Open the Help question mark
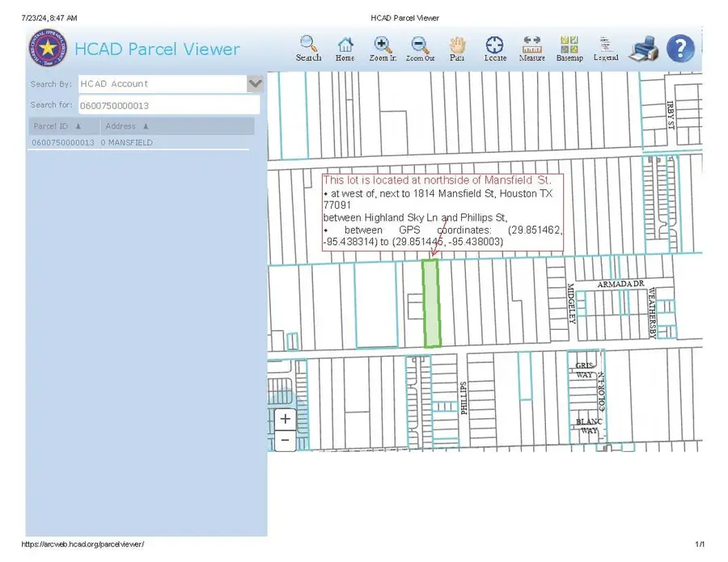 pyautogui.click(x=680, y=49)
